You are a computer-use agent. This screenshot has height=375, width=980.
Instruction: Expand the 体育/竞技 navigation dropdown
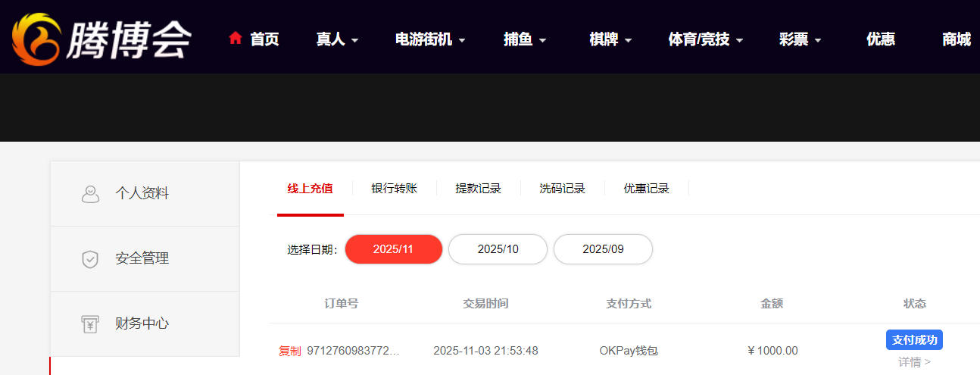pos(706,39)
